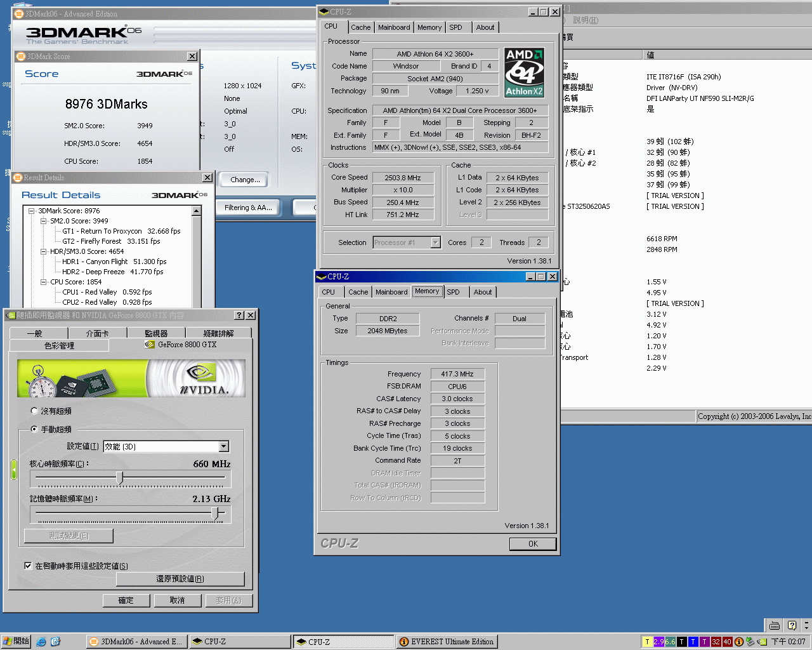Viewport: 812px width, 650px height.
Task: Click the keyboard icon on language bar
Action: point(774,625)
